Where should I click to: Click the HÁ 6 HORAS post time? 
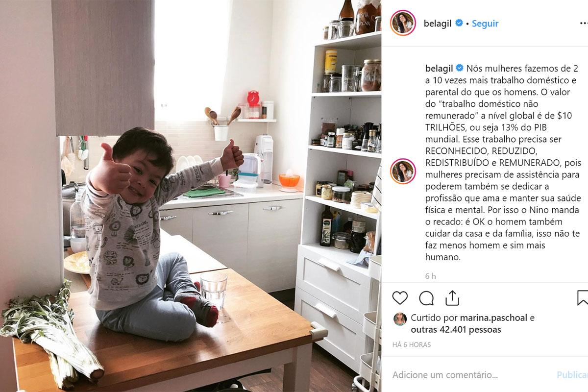412,345
